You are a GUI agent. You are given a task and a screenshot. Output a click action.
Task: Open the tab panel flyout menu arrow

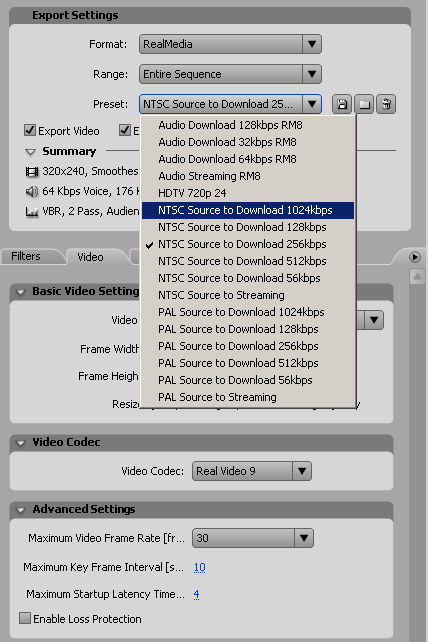click(x=415, y=257)
